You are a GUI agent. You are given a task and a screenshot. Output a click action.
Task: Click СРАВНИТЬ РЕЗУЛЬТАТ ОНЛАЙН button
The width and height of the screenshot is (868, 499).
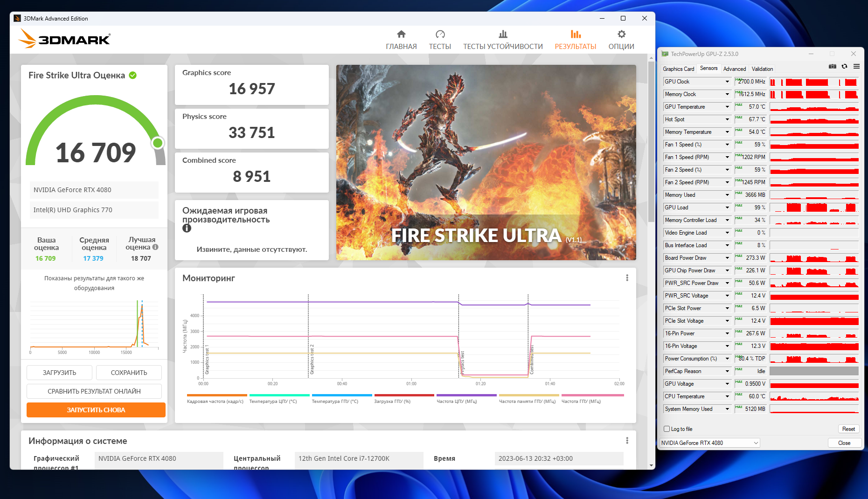(94, 391)
